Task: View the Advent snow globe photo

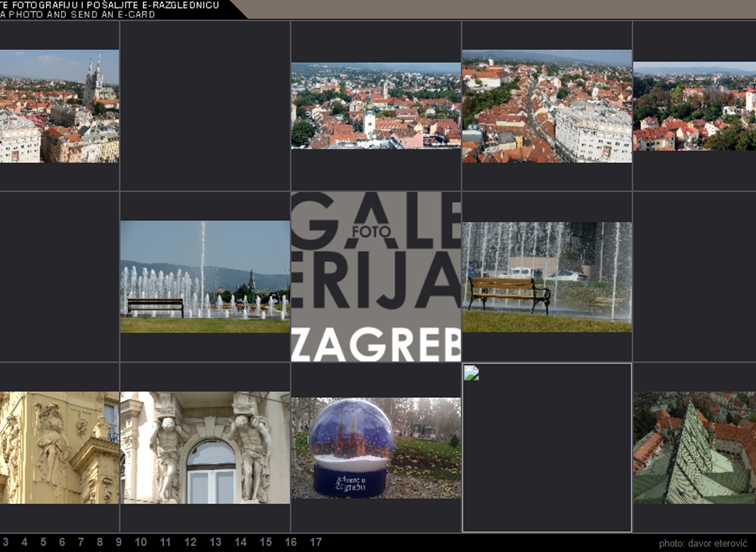Action: [375, 447]
